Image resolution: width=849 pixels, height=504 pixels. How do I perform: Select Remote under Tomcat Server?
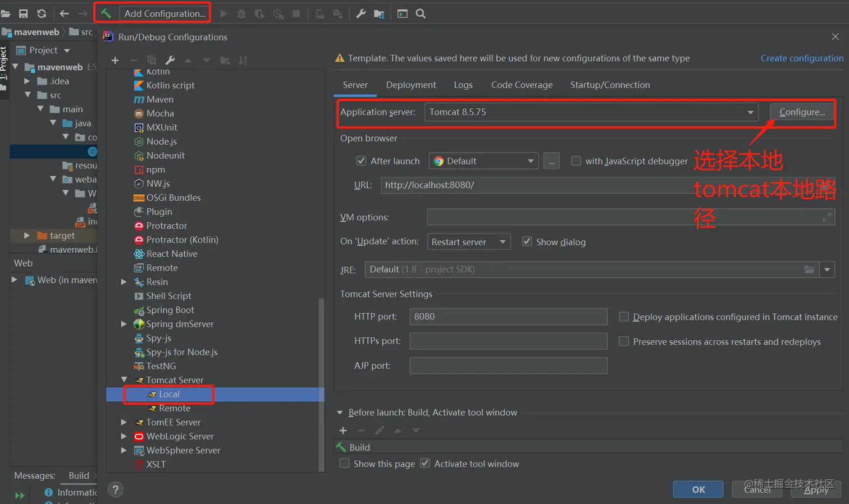175,408
